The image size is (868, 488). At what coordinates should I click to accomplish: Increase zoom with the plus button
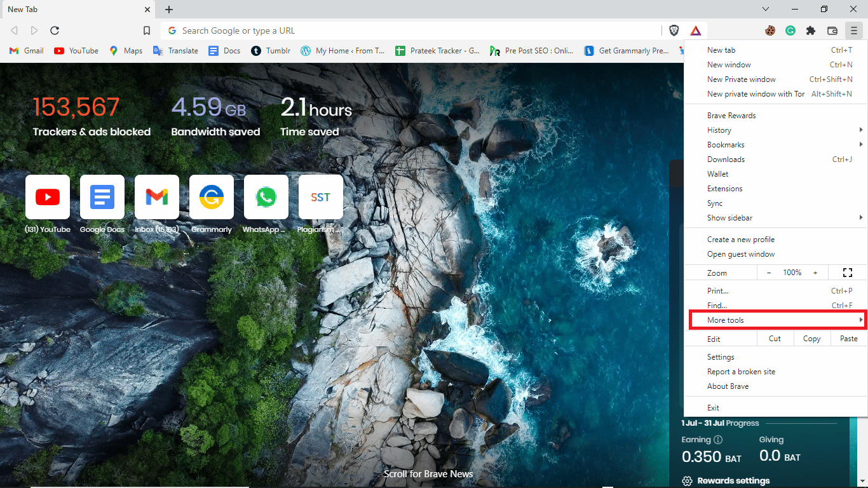tap(815, 273)
